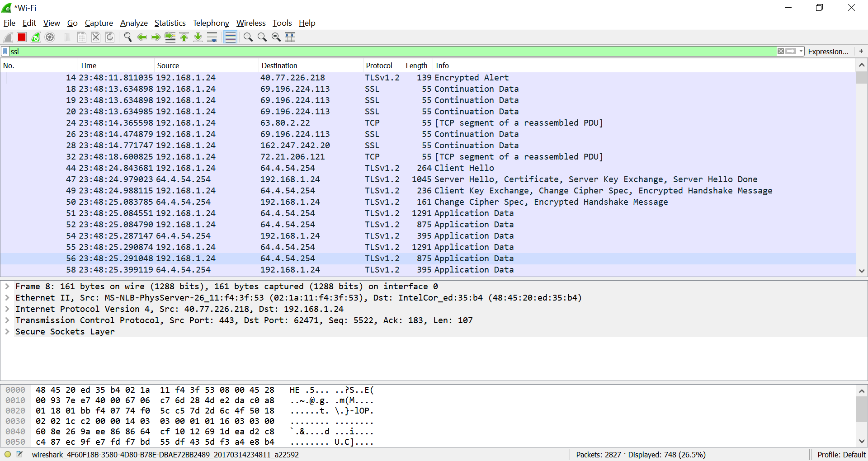Viewport: 868px width, 461px height.
Task: Apply the display filter arrow
Action: tap(791, 52)
